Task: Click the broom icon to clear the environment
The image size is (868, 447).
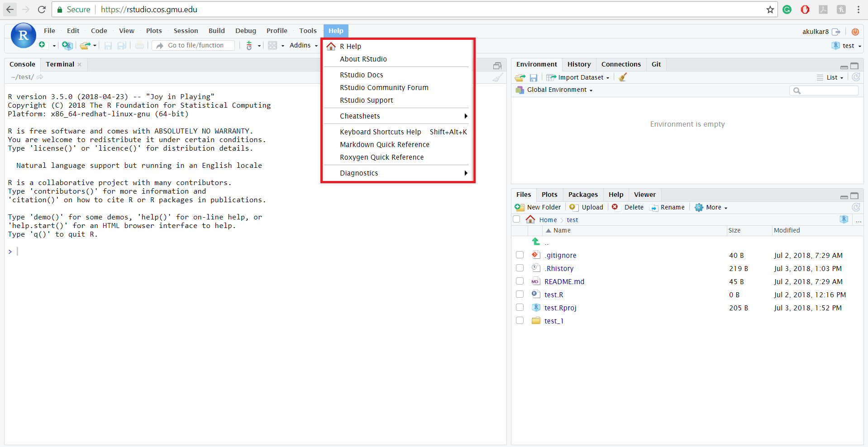Action: click(x=623, y=77)
